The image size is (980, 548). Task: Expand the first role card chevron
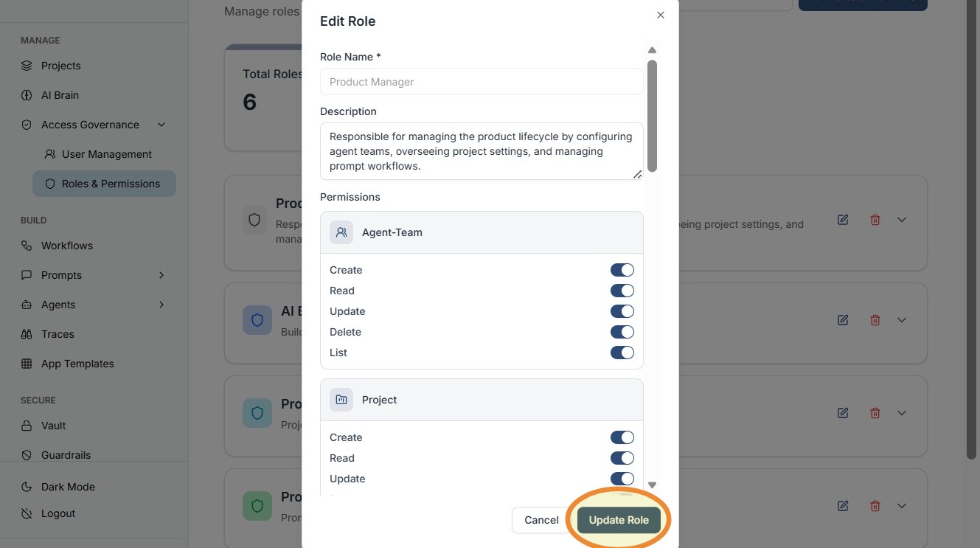pos(902,220)
